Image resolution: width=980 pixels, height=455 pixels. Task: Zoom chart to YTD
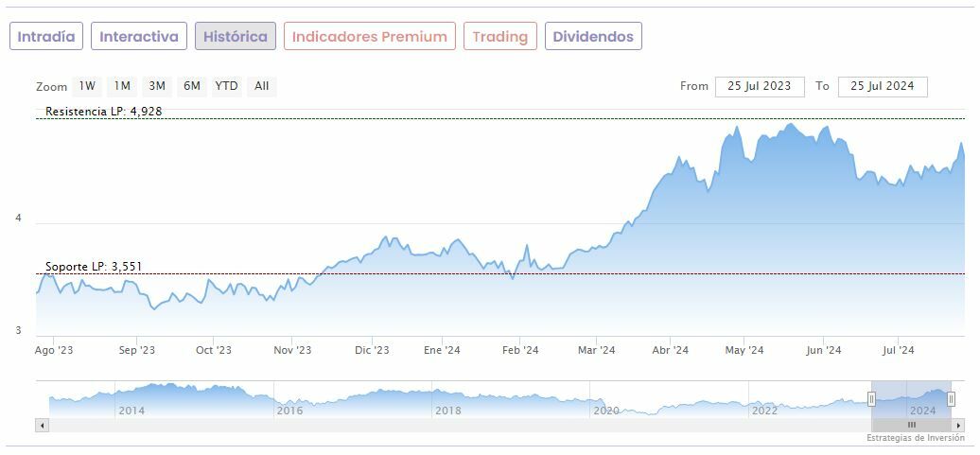pos(226,86)
